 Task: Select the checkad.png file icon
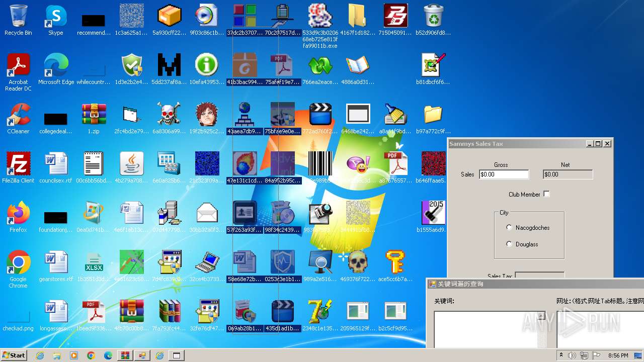(x=18, y=316)
